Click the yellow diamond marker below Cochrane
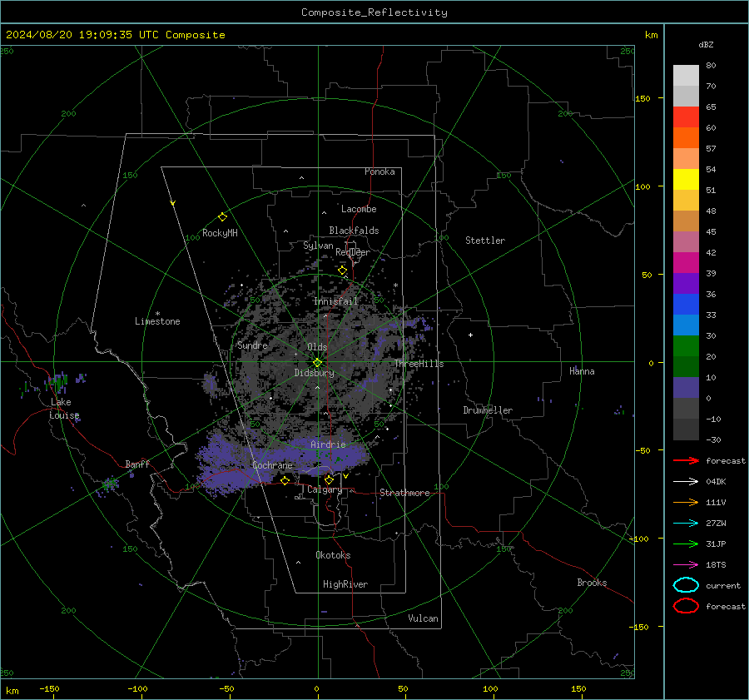 tap(285, 480)
